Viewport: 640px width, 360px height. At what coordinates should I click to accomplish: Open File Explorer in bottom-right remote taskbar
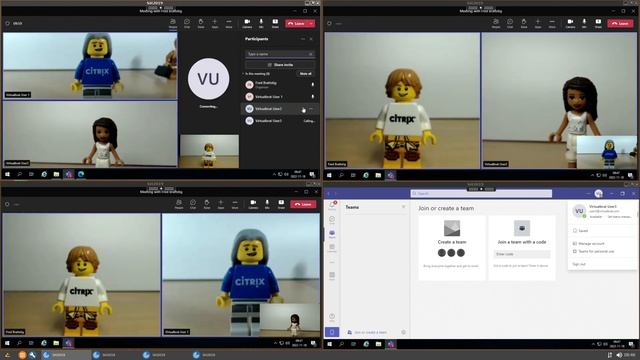[378, 344]
